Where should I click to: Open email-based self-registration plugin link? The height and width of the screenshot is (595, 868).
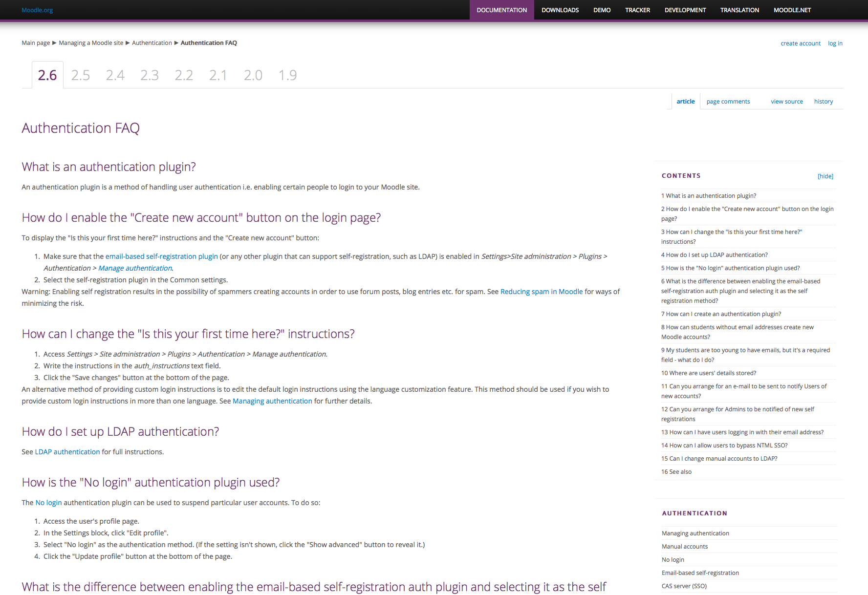[x=162, y=256]
